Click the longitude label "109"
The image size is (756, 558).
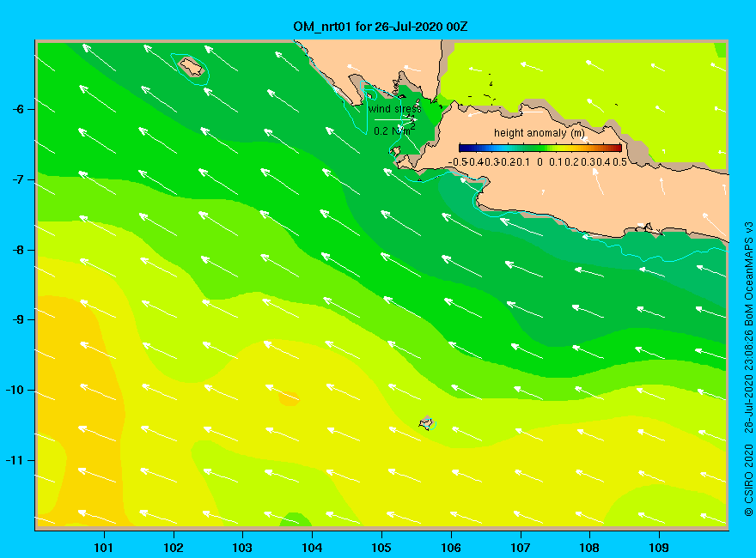coord(659,548)
